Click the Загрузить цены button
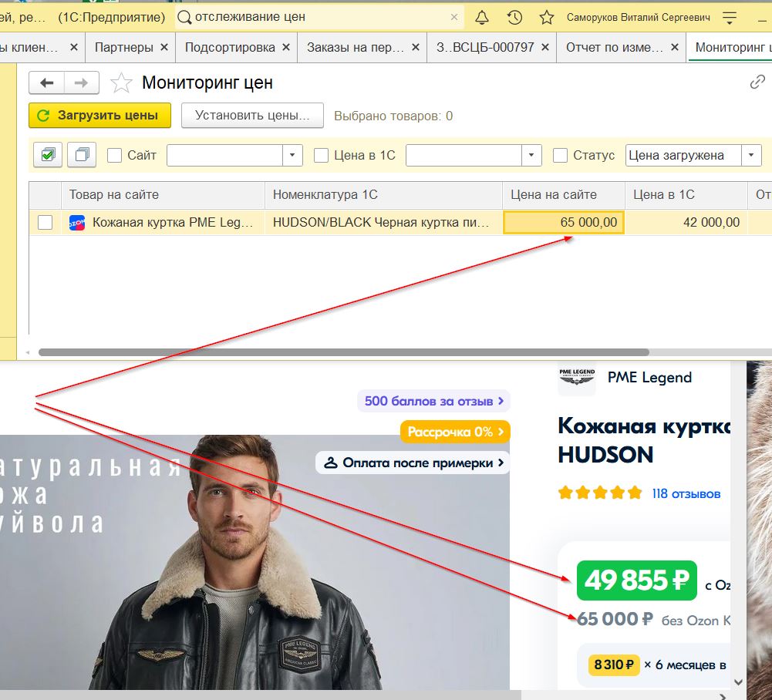The height and width of the screenshot is (700, 772). coord(100,115)
